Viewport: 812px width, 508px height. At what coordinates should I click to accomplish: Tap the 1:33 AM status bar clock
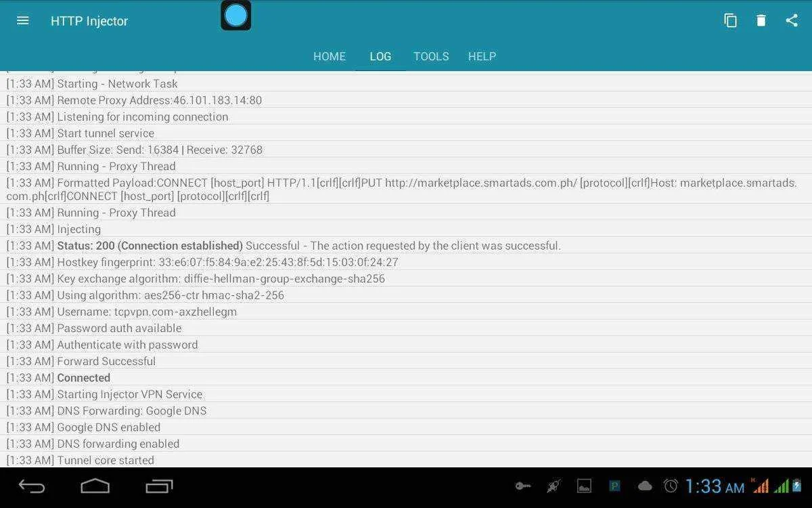coord(715,486)
